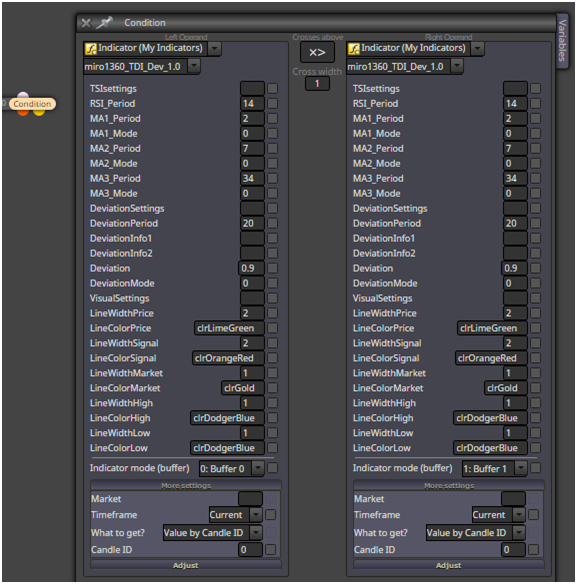Edit right MA1_Mode value 0
The width and height of the screenshot is (577, 584).
pyautogui.click(x=515, y=133)
